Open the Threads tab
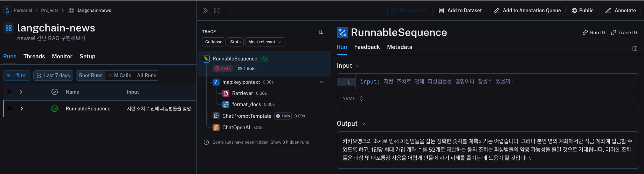The width and height of the screenshot is (644, 174). [x=34, y=57]
